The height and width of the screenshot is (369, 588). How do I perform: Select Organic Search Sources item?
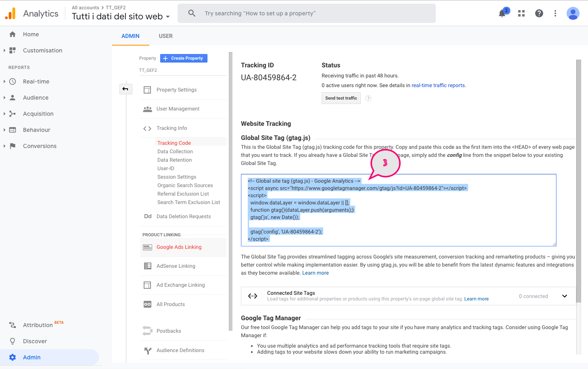pos(185,186)
